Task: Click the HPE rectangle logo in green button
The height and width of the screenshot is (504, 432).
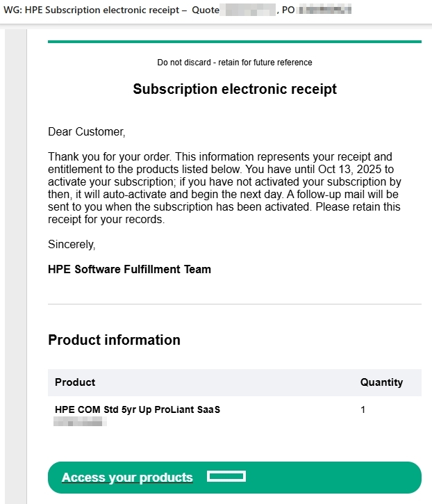Action: 226,476
